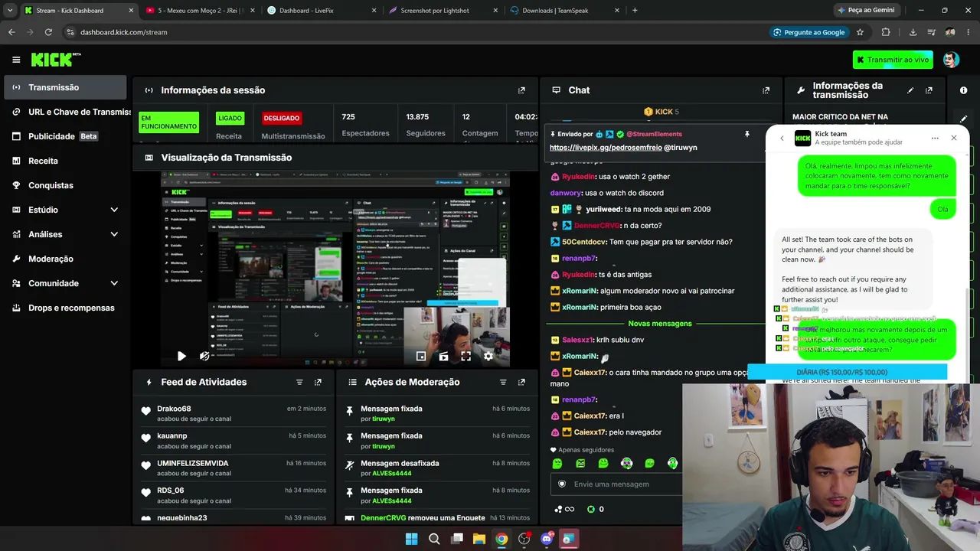Reload the dashboard page

point(48,32)
